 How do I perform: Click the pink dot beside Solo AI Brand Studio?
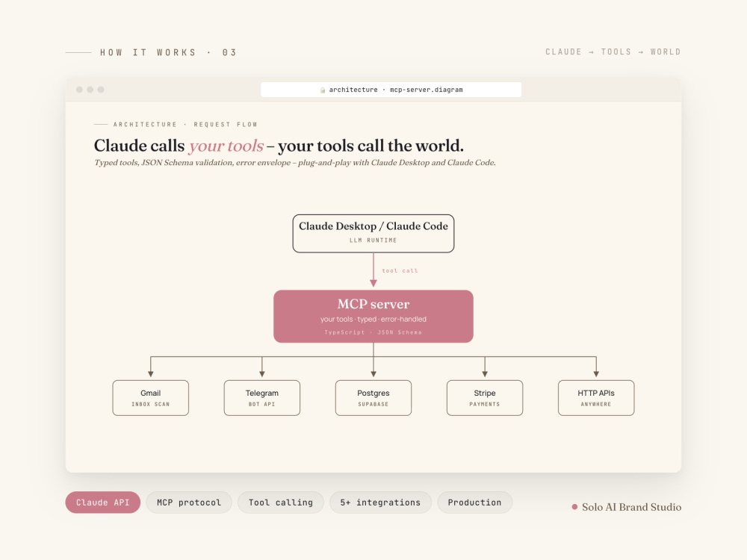[574, 507]
